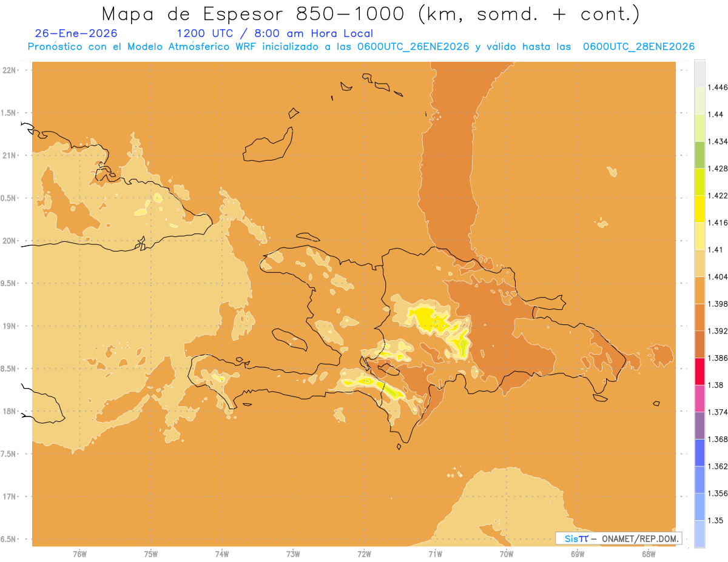Screen dimensions: 728x562
Task: Click the colorbar value "1.446"
Action: [x=719, y=87]
